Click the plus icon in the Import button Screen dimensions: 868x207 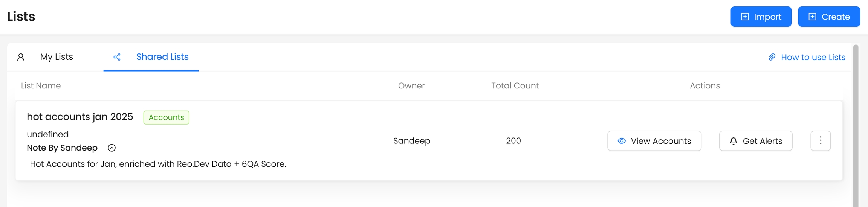pyautogui.click(x=745, y=17)
